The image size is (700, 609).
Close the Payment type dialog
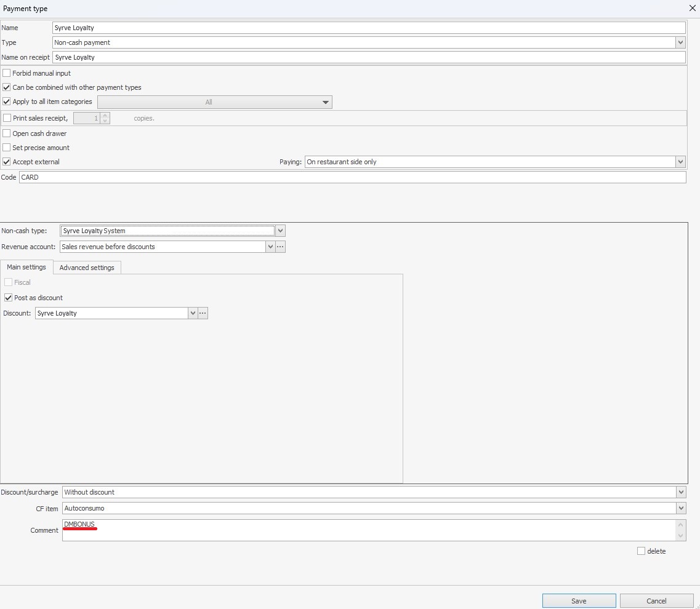692,8
